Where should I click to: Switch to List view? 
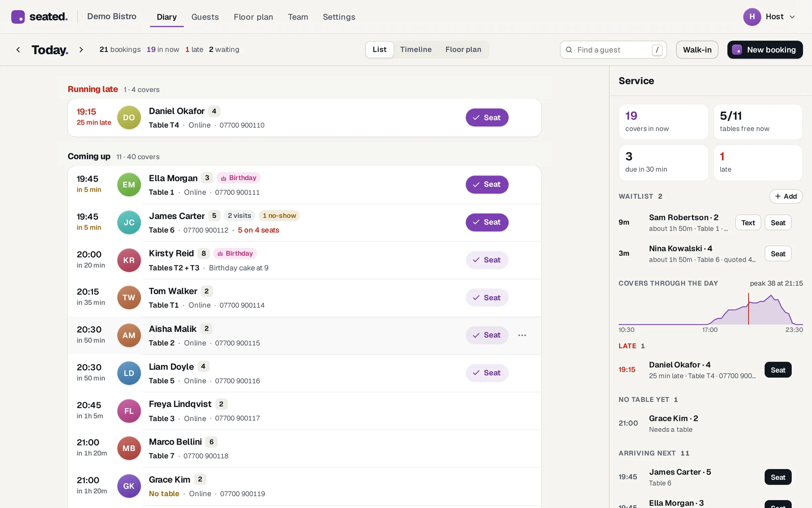pos(379,49)
